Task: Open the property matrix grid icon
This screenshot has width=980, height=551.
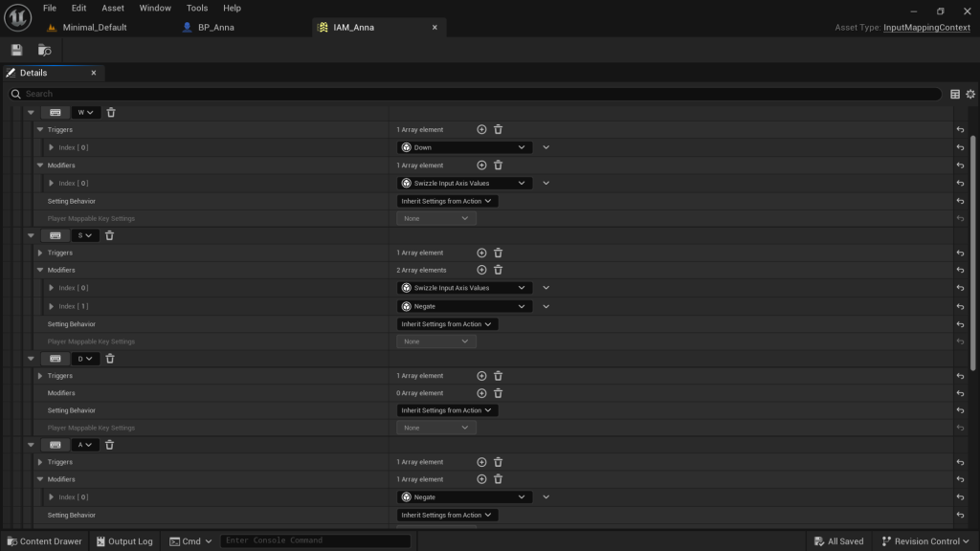Action: pyautogui.click(x=955, y=94)
